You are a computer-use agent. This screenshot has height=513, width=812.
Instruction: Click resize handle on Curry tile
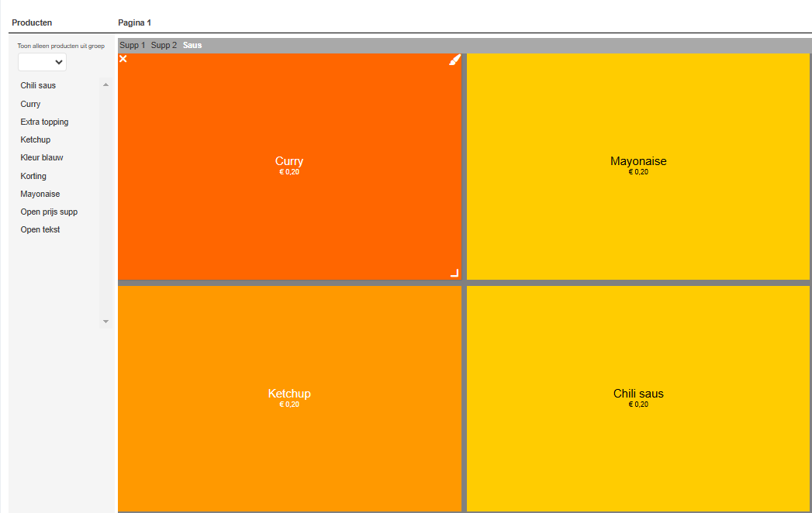(x=455, y=273)
